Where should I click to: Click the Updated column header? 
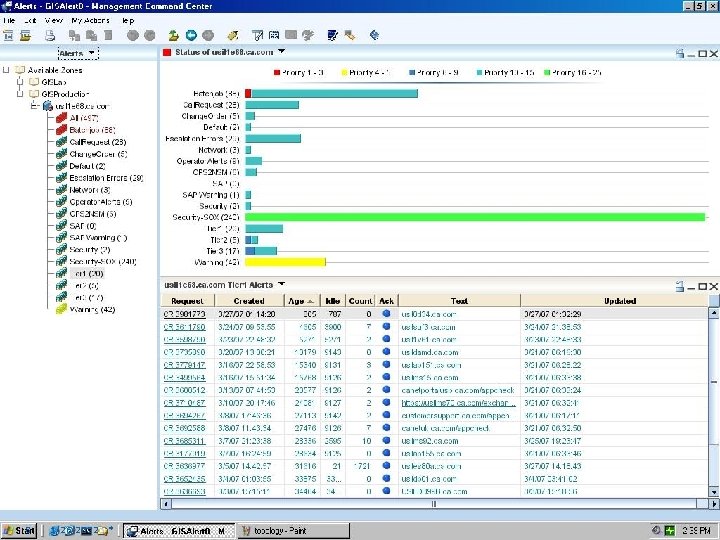(x=615, y=301)
